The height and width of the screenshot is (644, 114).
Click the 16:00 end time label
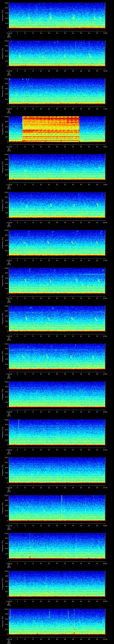coord(105,71)
